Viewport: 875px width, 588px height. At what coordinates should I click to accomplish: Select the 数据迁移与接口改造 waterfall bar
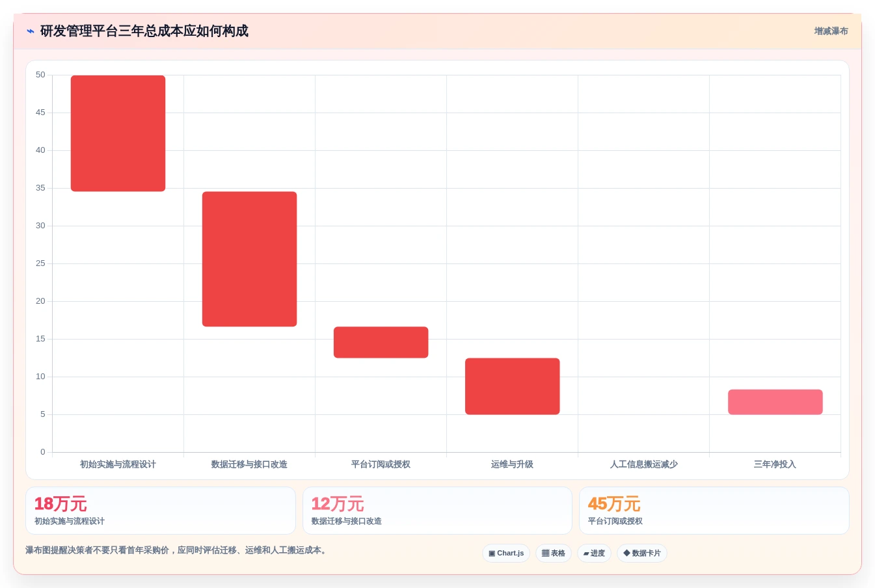coord(249,259)
